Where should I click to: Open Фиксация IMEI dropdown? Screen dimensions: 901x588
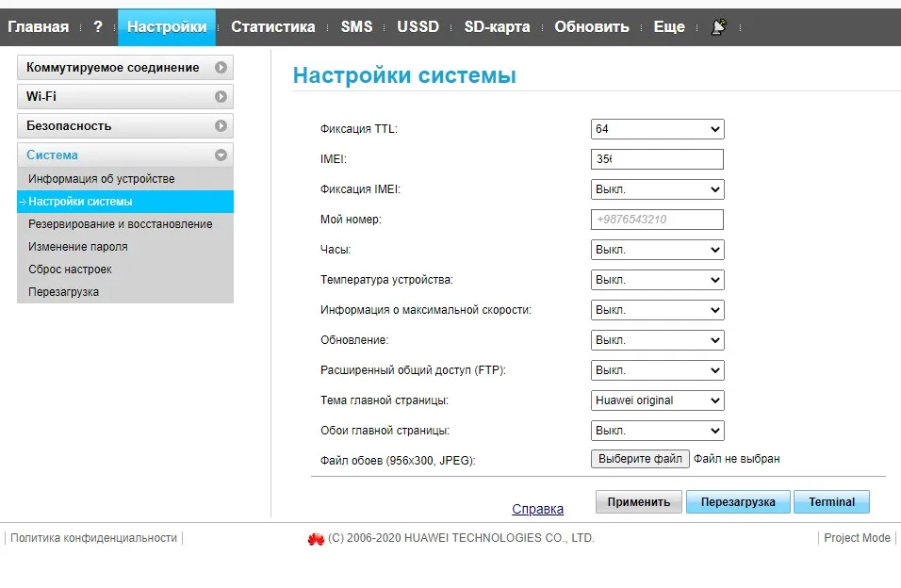pyautogui.click(x=657, y=189)
